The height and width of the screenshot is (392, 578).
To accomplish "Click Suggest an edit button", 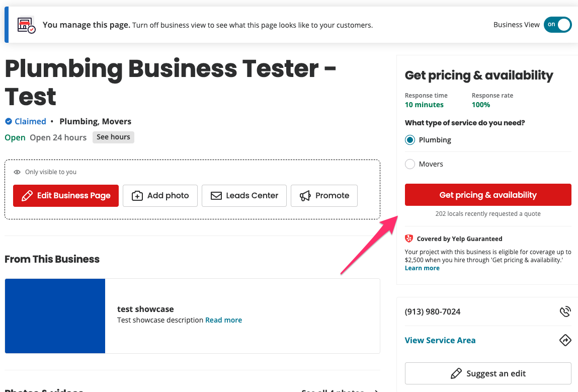I will coord(488,373).
